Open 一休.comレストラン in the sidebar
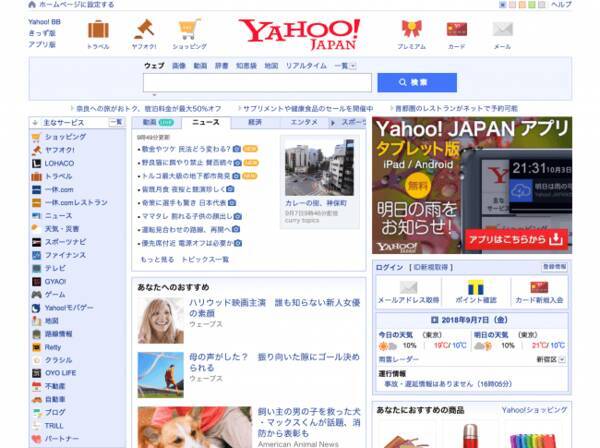600x448 pixels. tap(76, 203)
